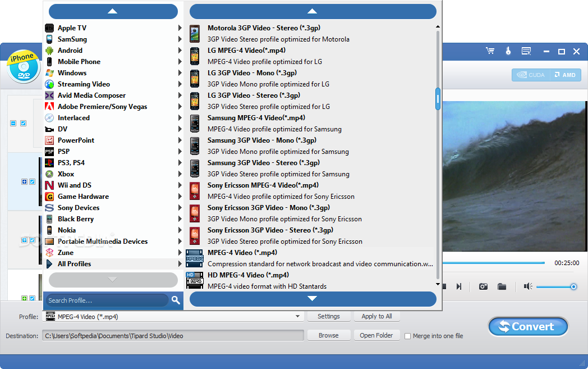Toggle Merge into one file checkbox
This screenshot has width=588, height=369.
point(408,336)
